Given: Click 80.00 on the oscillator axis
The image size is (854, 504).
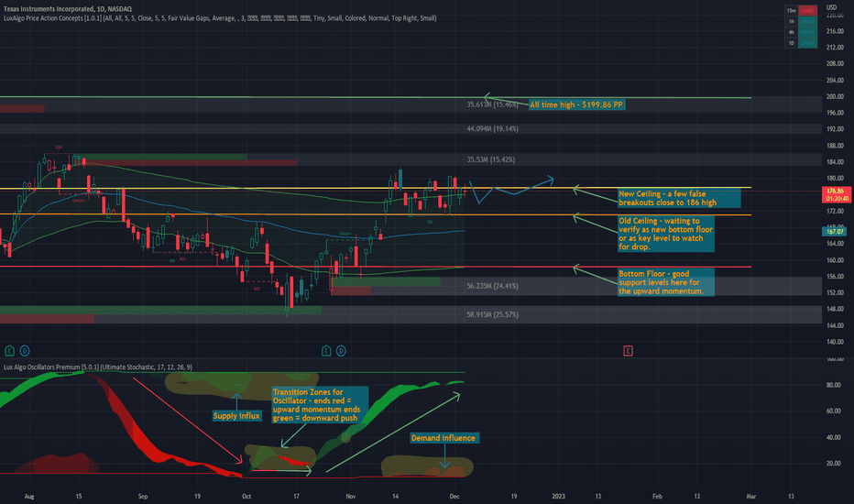Looking at the screenshot, I should (833, 385).
